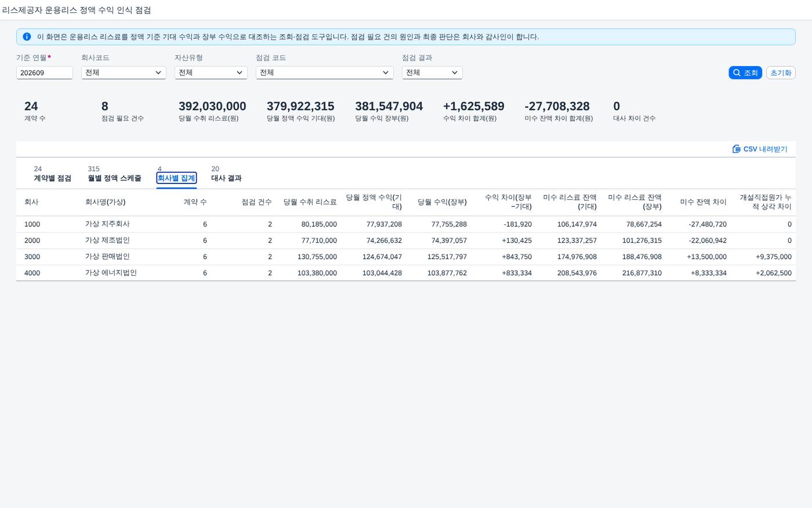Click the 회사 column header
The width and height of the screenshot is (812, 508).
click(x=31, y=202)
